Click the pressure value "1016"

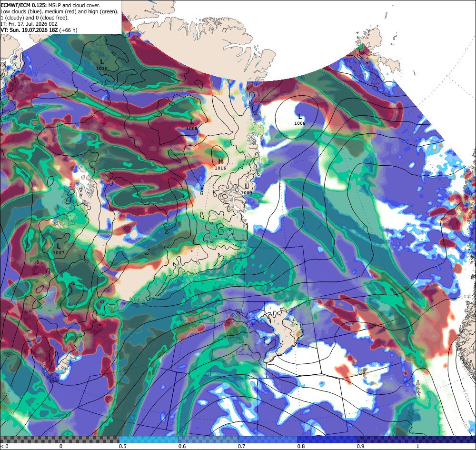coord(220,168)
